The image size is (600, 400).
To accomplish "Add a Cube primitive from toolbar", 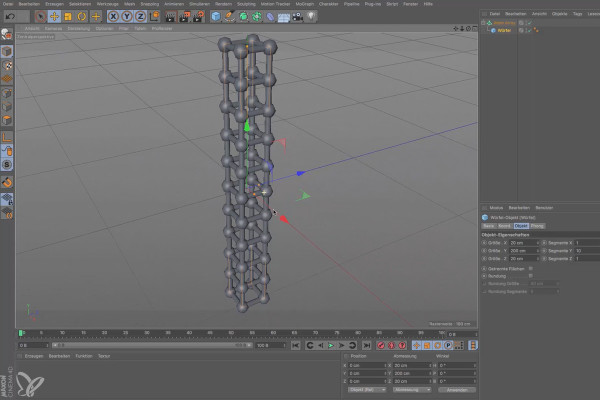I will [x=216, y=16].
